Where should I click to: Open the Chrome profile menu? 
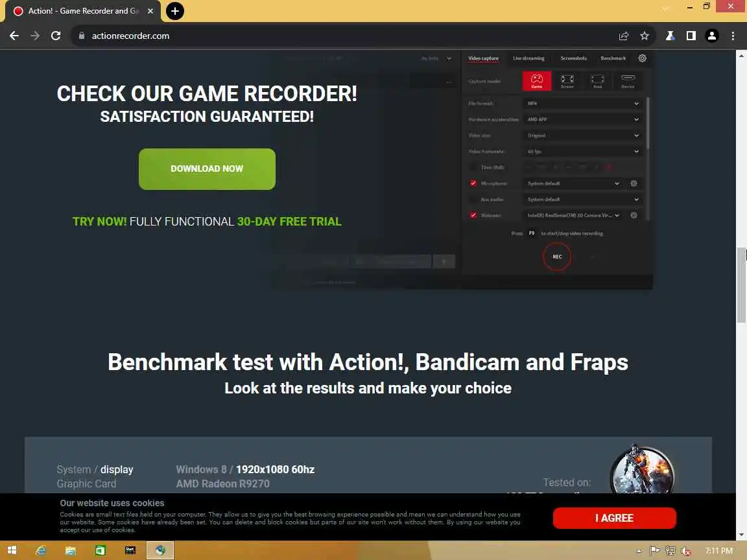712,36
